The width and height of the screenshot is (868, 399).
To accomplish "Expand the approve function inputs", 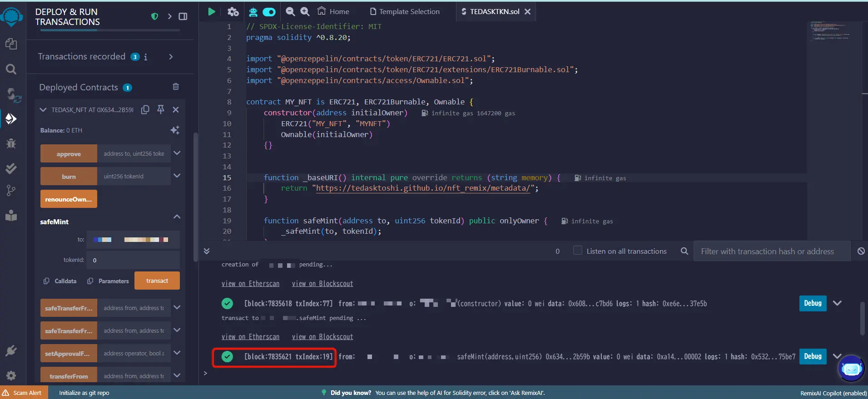I will point(177,153).
